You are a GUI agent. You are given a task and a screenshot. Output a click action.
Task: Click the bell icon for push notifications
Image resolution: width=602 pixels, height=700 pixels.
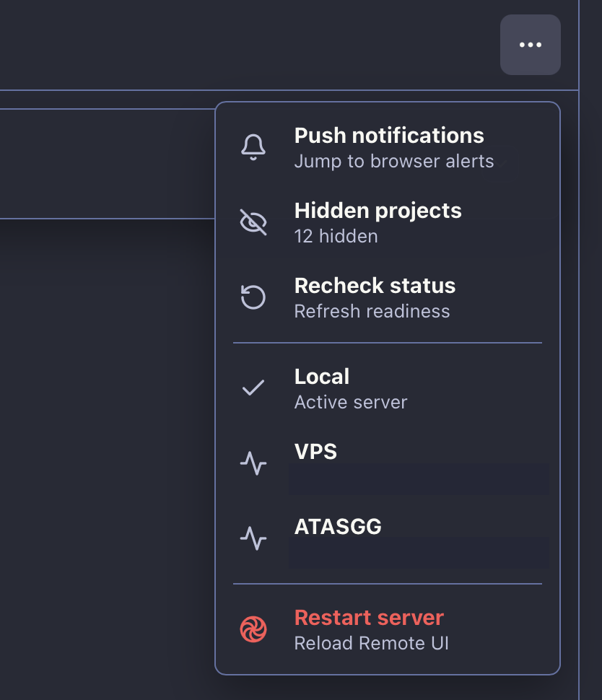point(253,147)
